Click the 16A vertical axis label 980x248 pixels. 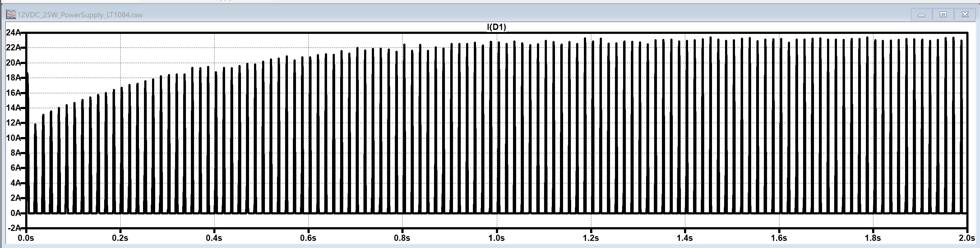tap(13, 93)
